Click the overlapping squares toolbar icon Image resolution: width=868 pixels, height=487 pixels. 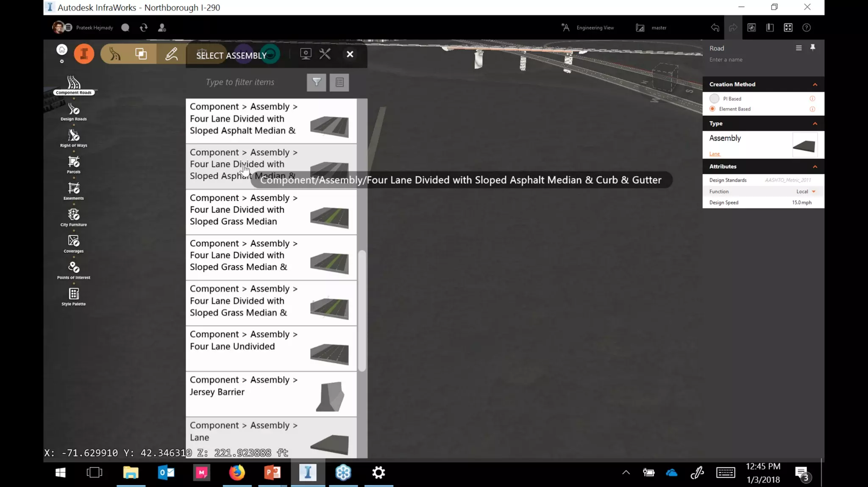tap(141, 54)
